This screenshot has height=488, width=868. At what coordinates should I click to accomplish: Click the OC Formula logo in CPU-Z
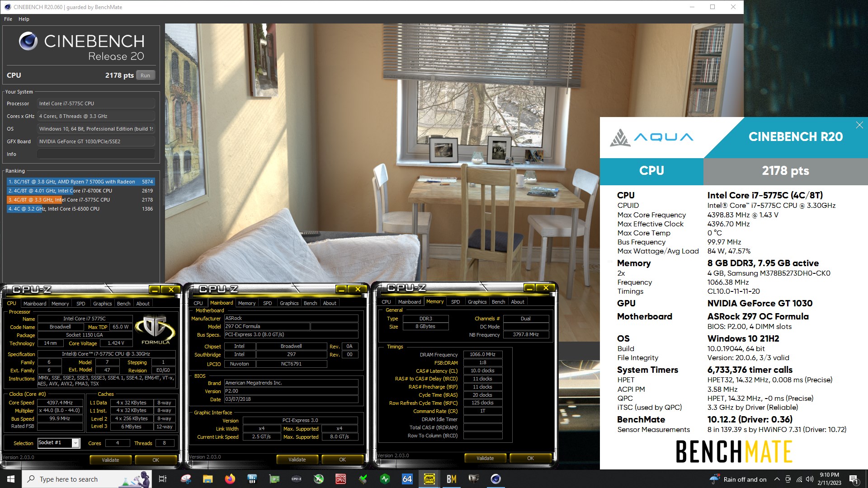[x=156, y=330]
